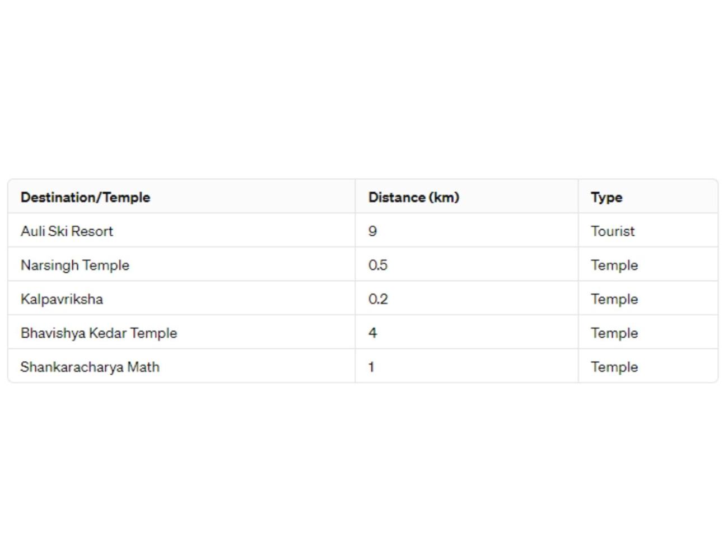Click Temple type in Bhavishya Kedar row
Screen dimensions: 728x560
pyautogui.click(x=614, y=333)
